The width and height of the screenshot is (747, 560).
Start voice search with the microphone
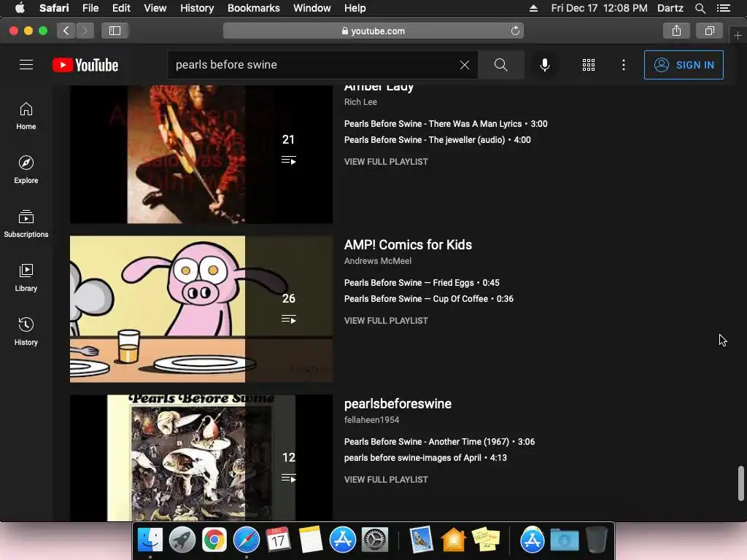pos(544,65)
